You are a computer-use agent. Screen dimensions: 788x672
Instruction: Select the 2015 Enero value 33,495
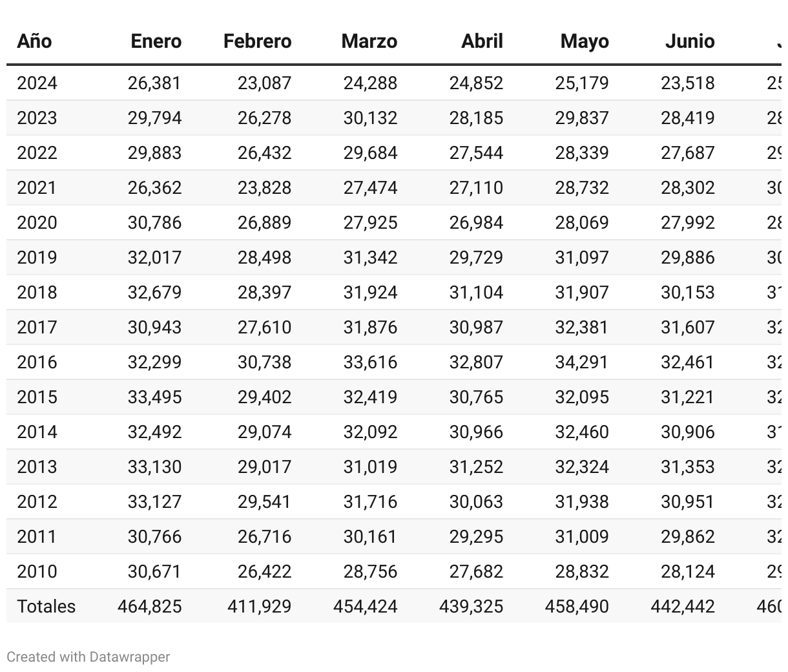154,397
